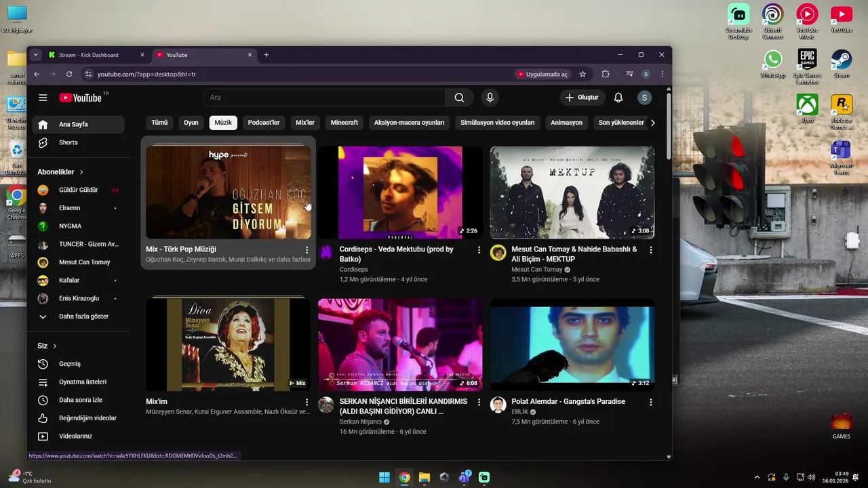The image size is (868, 488).
Task: Expand Daha fazla göster in subscriptions
Action: tap(77, 317)
